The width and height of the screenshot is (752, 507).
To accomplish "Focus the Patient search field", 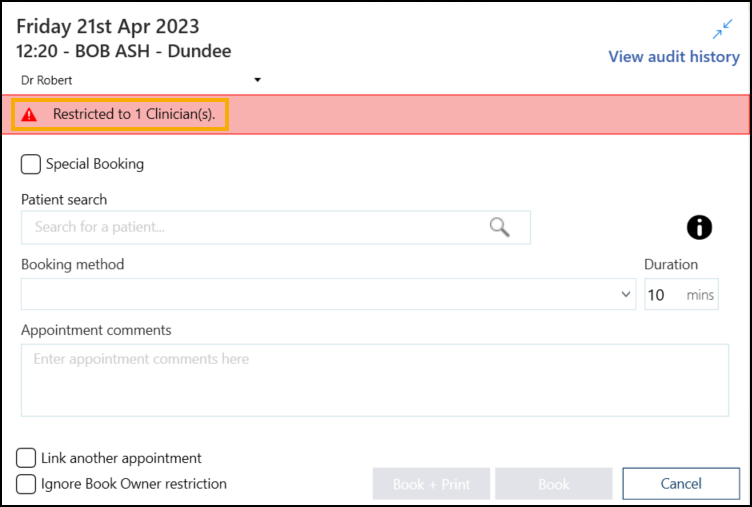I will (255, 227).
